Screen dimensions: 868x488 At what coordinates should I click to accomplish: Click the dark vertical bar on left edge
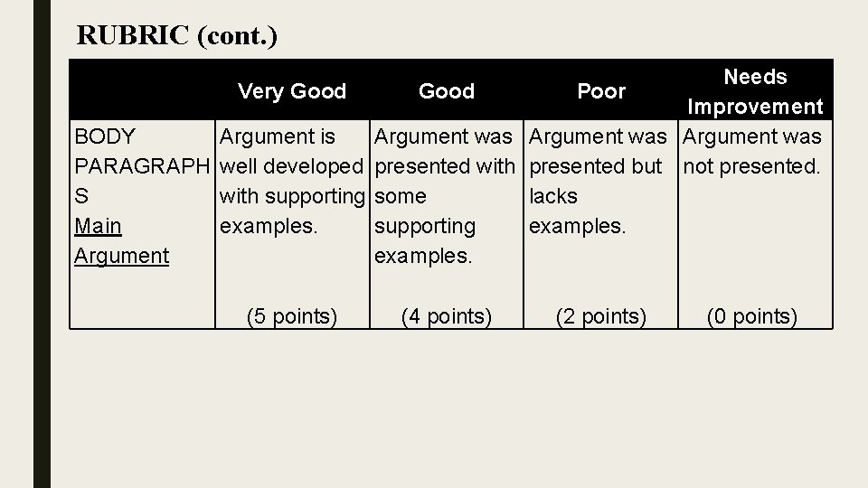click(42, 244)
